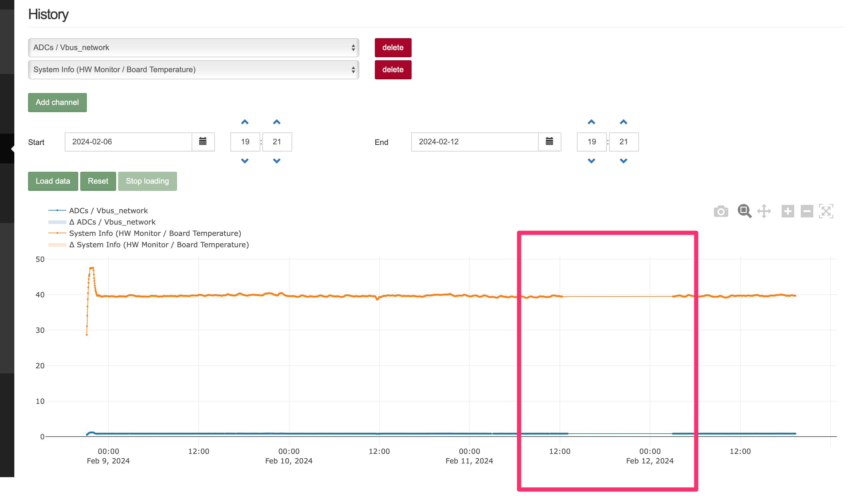Click the Start hour input field
850x504 pixels.
click(245, 142)
